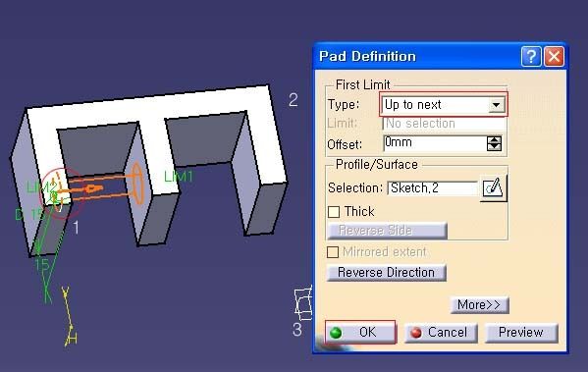Click the yellow H axis label
Screen dimensions: 588x372
pos(73,339)
